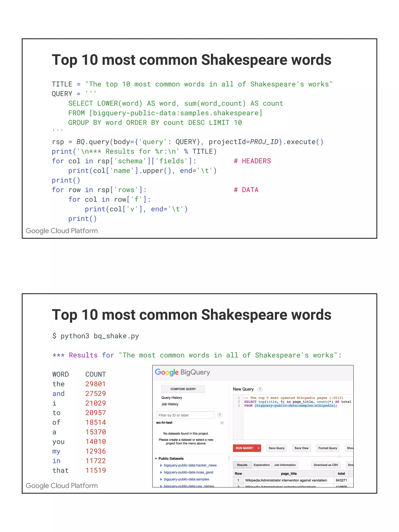Open the Job Information tab
The height and width of the screenshot is (532, 399).
tap(285, 465)
